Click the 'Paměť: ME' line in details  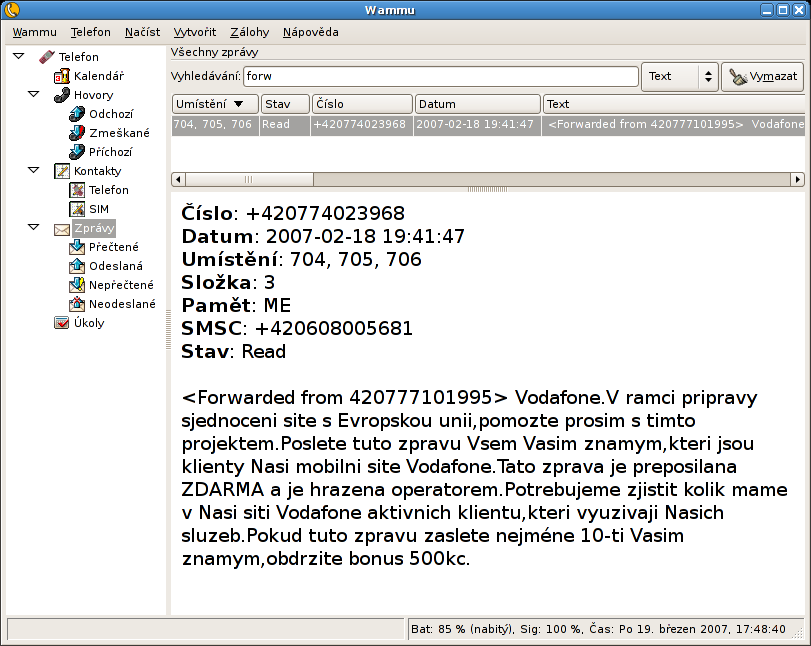point(236,305)
